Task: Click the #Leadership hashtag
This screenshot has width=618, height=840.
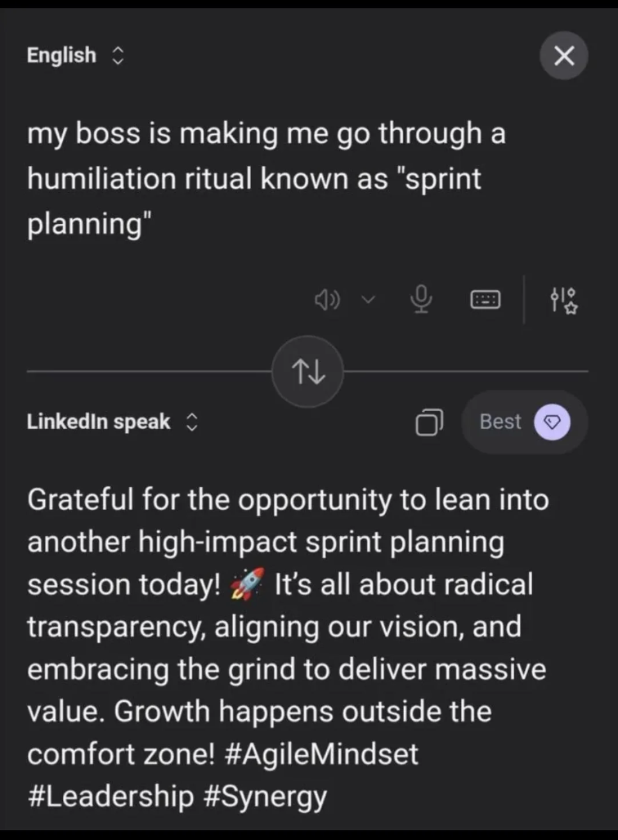Action: (110, 796)
